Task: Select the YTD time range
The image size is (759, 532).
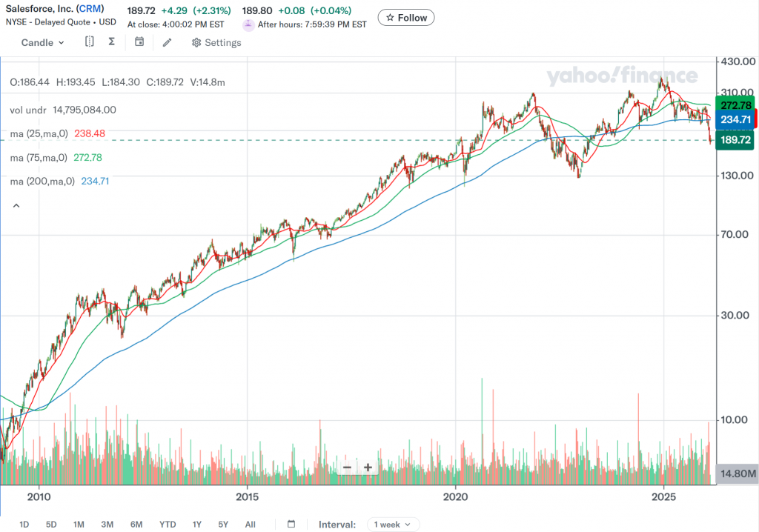Action: point(168,524)
